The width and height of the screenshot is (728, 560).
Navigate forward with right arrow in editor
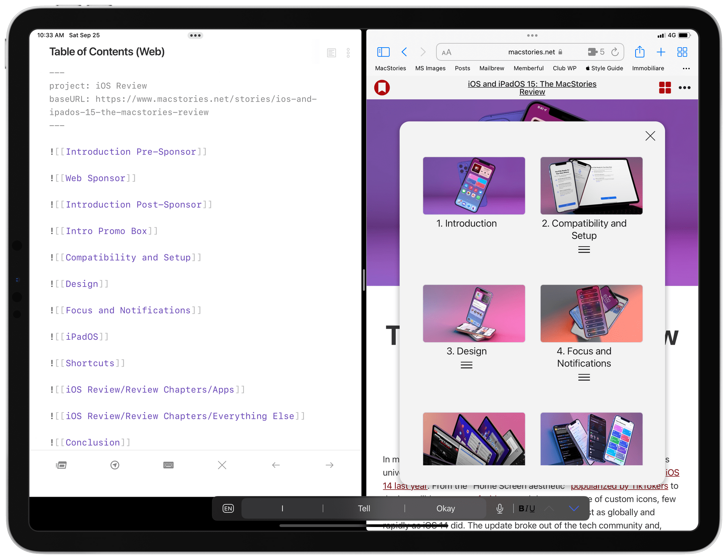(x=330, y=465)
